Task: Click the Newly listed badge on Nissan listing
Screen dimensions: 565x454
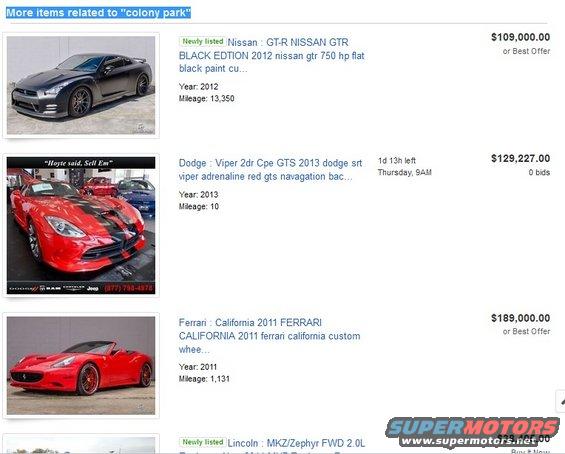Action: click(203, 41)
